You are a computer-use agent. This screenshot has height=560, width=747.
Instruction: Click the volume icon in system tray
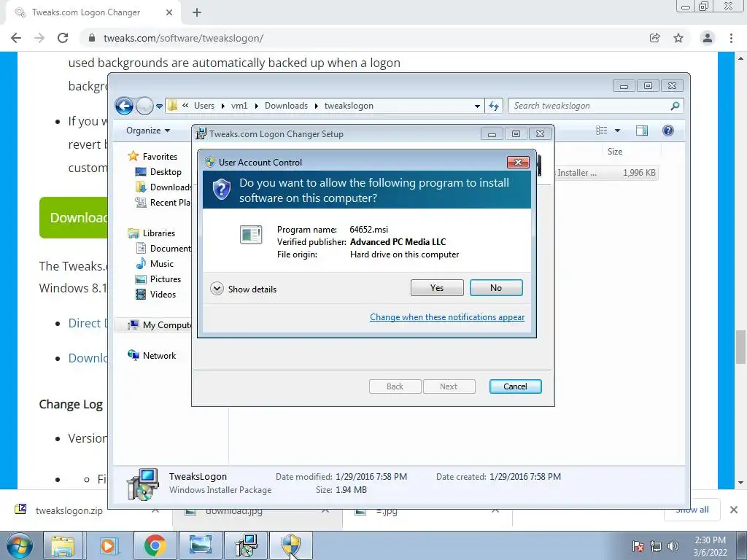(x=673, y=546)
